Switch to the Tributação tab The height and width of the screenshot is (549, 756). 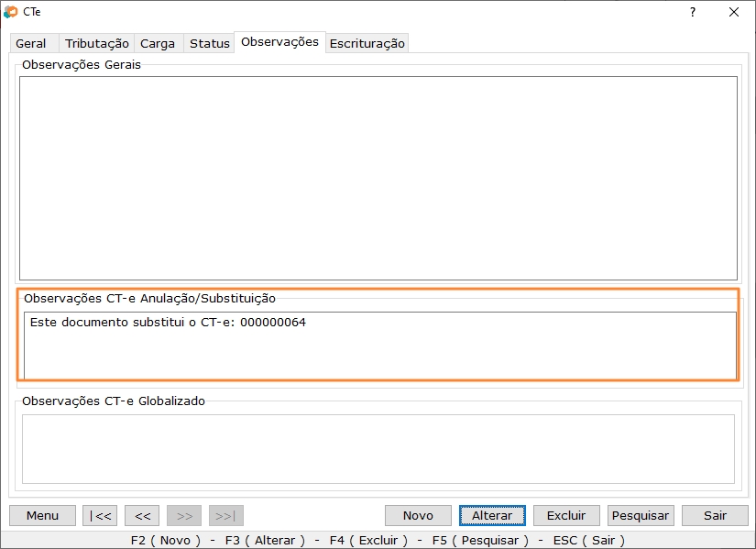point(97,43)
